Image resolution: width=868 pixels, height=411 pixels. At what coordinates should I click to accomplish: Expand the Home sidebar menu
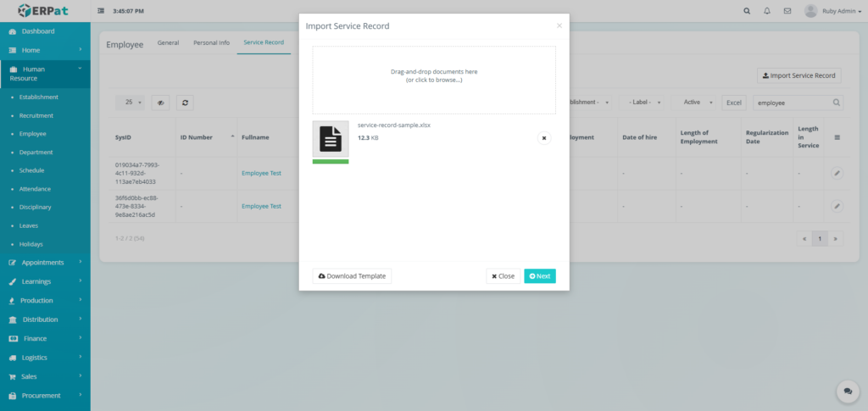45,50
